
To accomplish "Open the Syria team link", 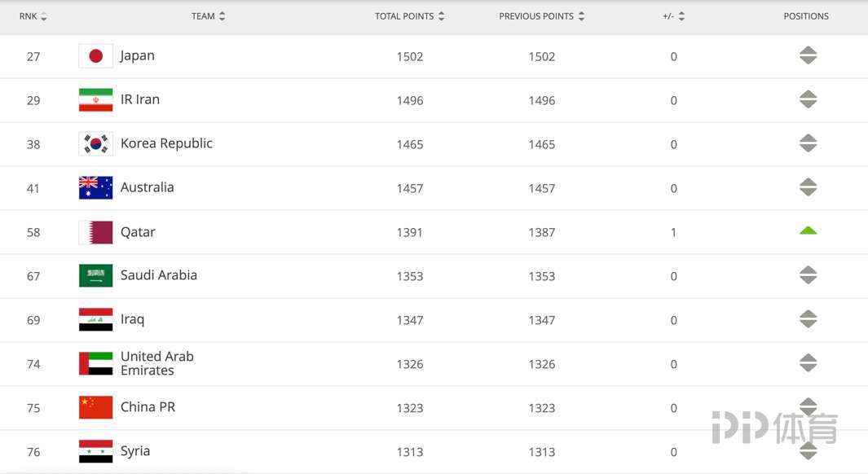I will [135, 451].
